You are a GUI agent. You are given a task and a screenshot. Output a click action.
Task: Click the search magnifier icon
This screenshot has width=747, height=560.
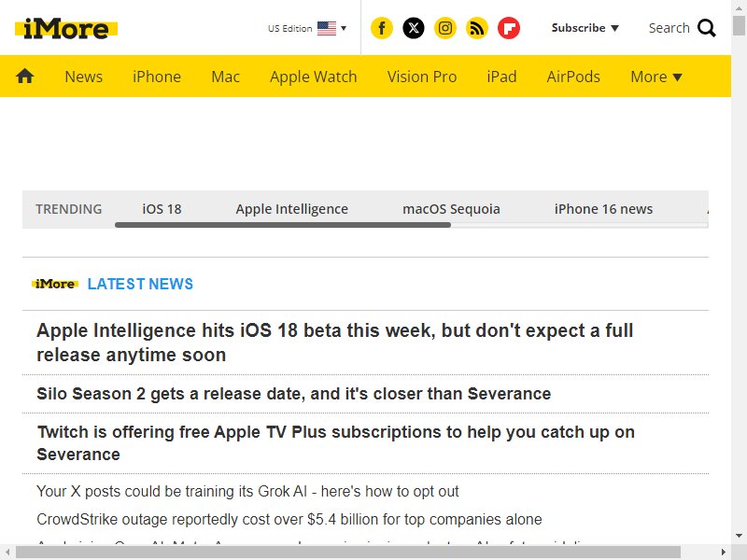pyautogui.click(x=707, y=28)
